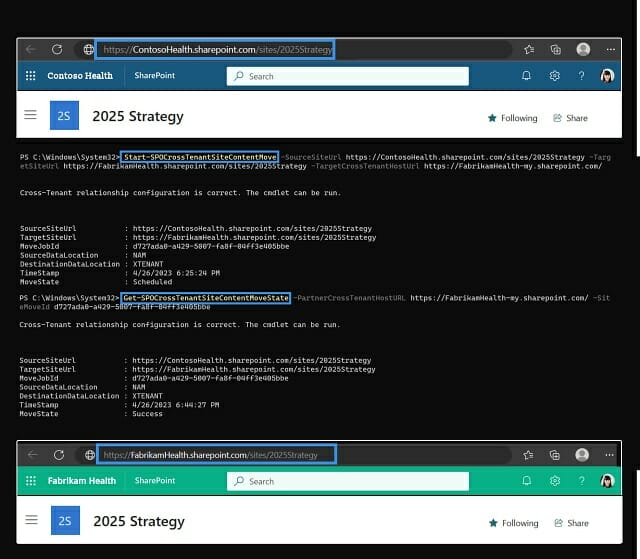This screenshot has width=640, height=559.
Task: Share the Contoso 2025 Strategy site
Action: (x=570, y=118)
